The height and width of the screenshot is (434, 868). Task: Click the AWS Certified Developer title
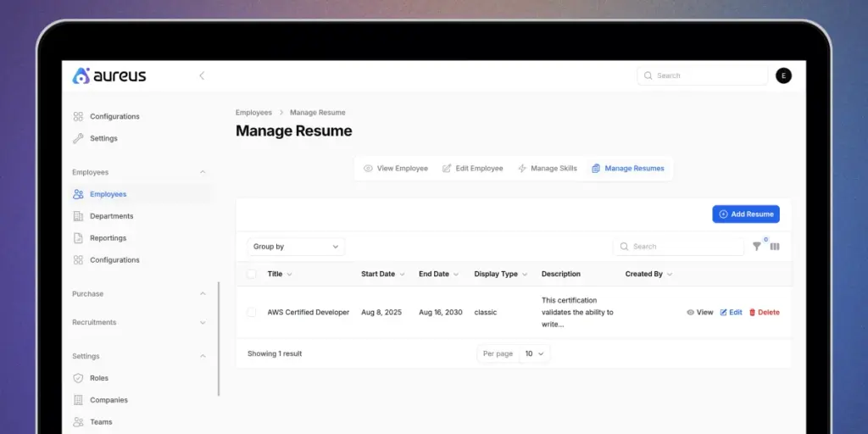click(309, 312)
